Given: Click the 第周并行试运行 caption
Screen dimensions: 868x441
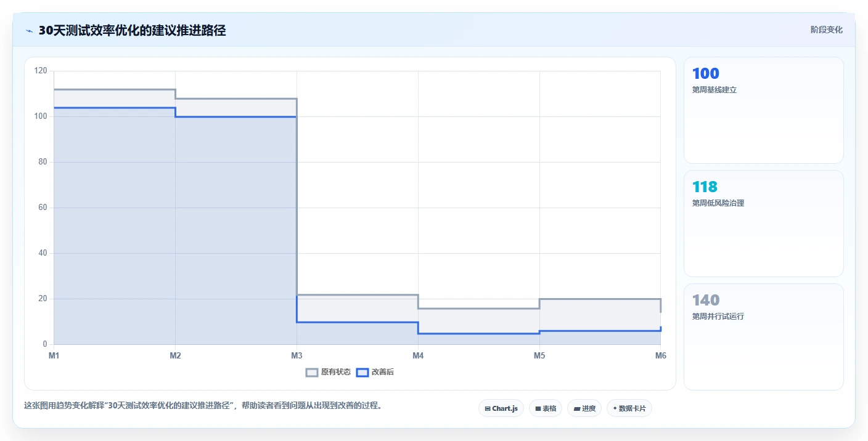Looking at the screenshot, I should 718,317.
